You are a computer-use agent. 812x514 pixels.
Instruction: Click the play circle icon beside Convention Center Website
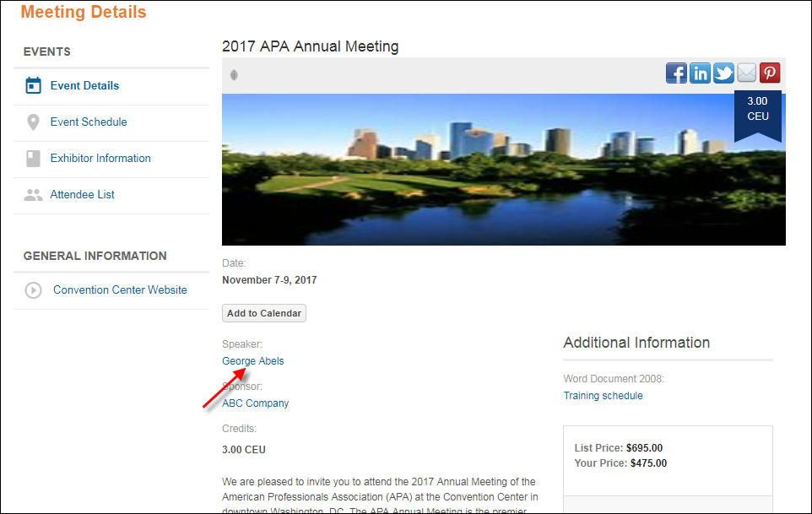click(33, 289)
